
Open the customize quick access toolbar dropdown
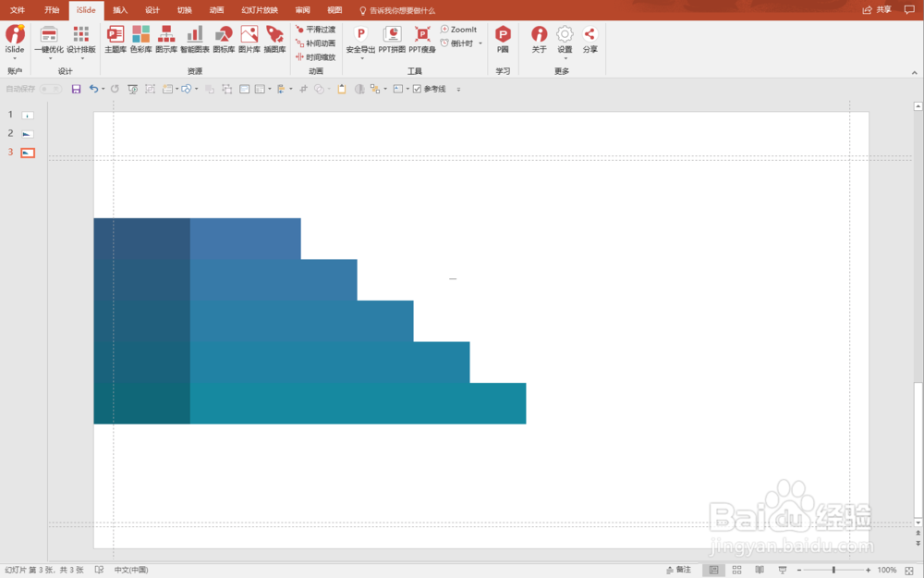coord(458,90)
